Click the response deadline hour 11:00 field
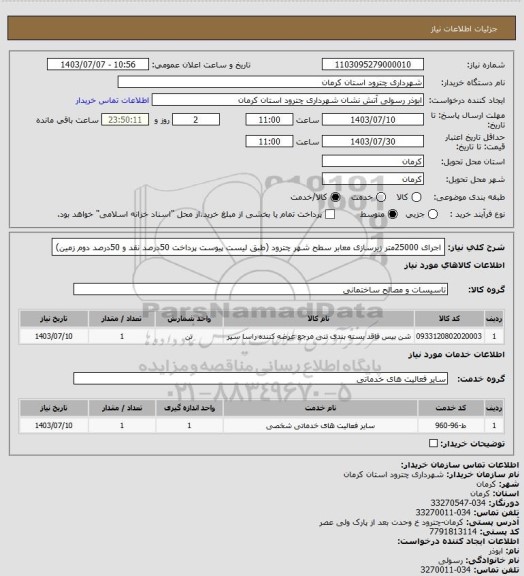Screen dimensions: 524x576 coord(269,120)
